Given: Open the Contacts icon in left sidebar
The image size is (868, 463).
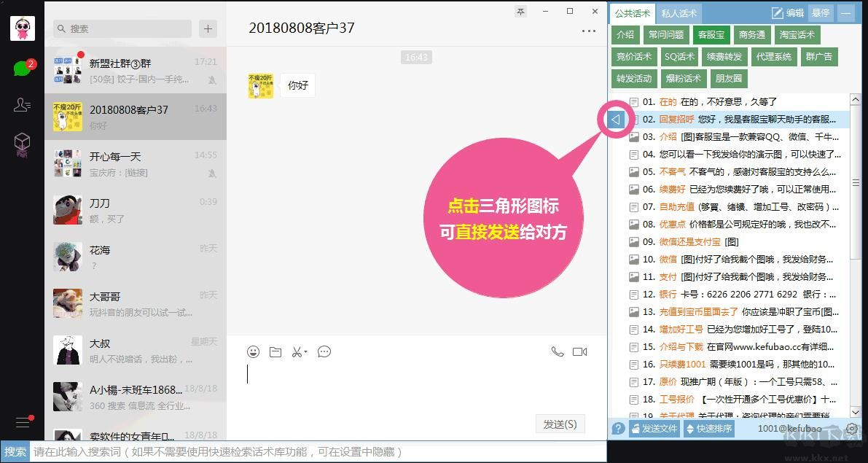Looking at the screenshot, I should 22,105.
